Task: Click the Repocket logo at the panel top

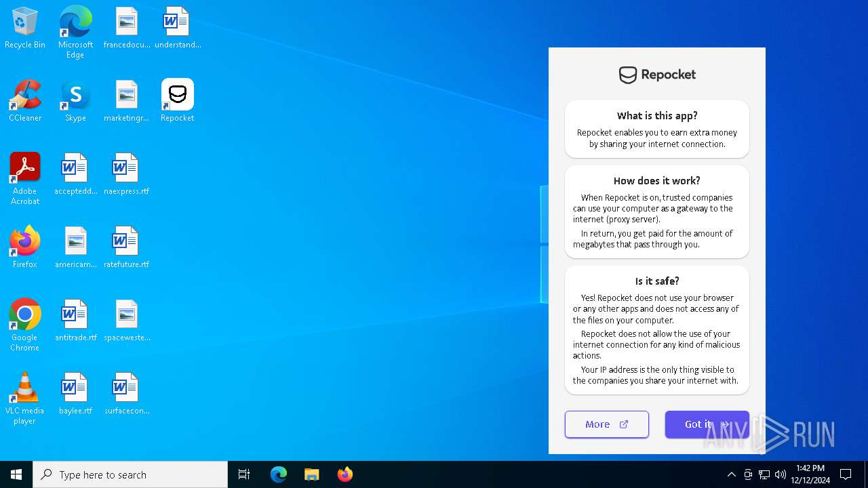Action: (x=657, y=75)
